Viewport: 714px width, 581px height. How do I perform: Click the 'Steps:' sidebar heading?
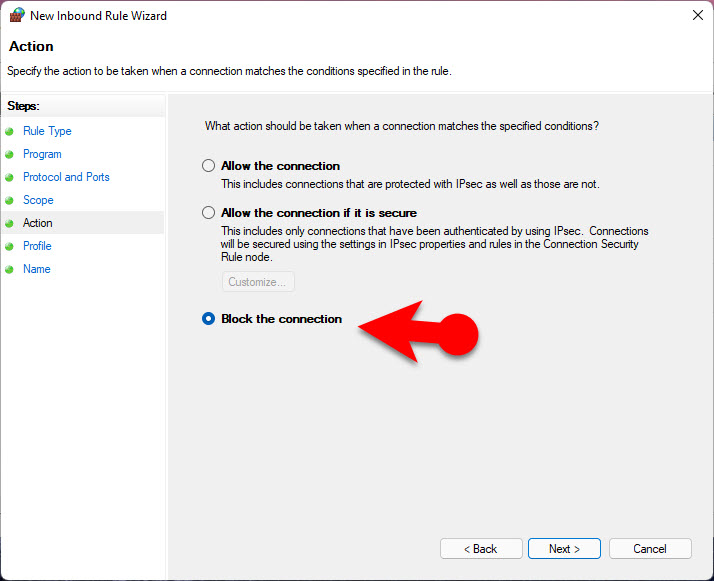(23, 106)
